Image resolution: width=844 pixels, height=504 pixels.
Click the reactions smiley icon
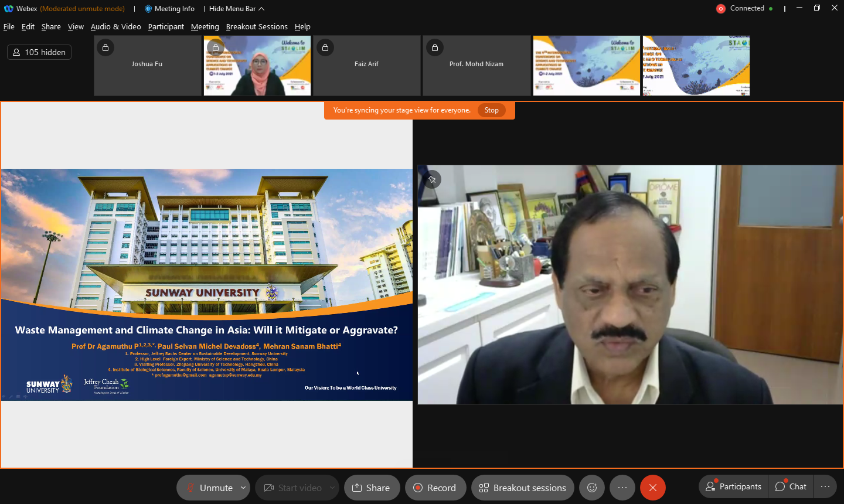[592, 488]
